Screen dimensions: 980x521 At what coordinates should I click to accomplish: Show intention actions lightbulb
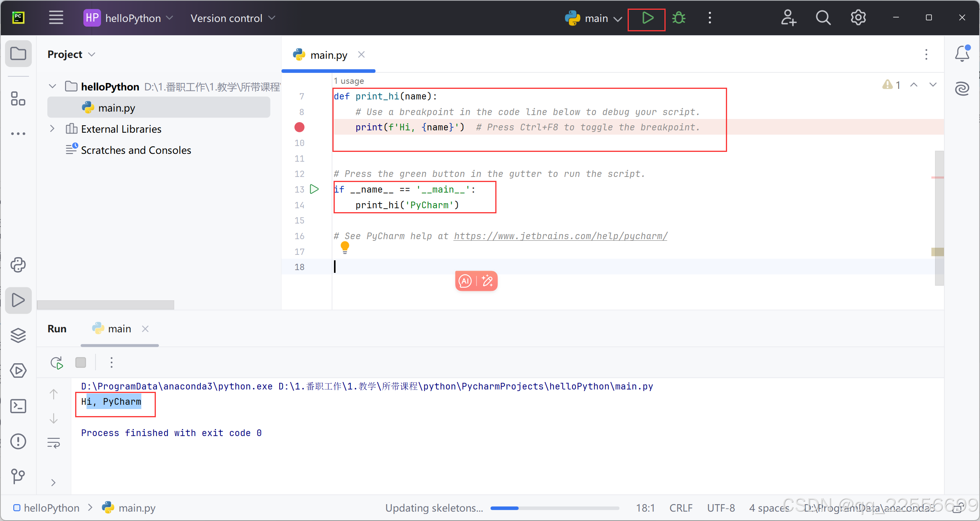345,247
